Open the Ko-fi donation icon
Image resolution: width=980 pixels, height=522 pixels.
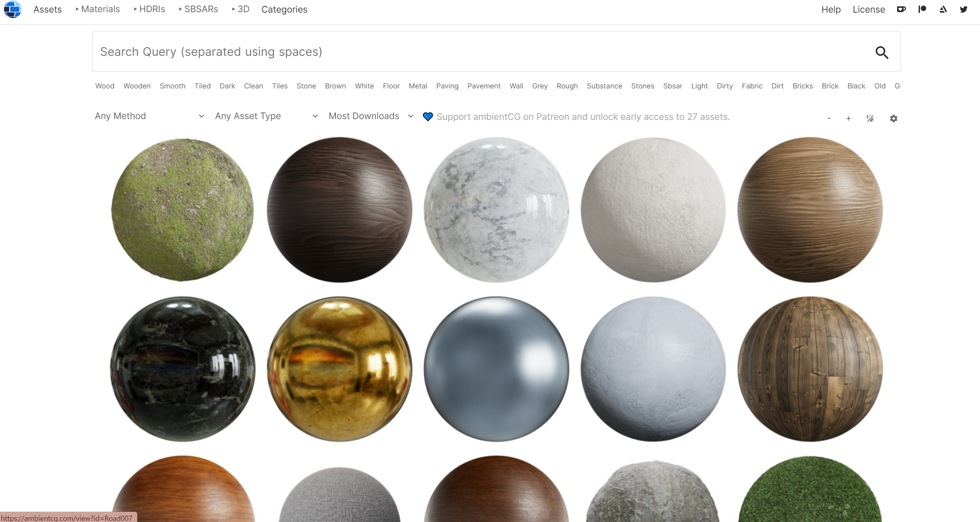[901, 9]
